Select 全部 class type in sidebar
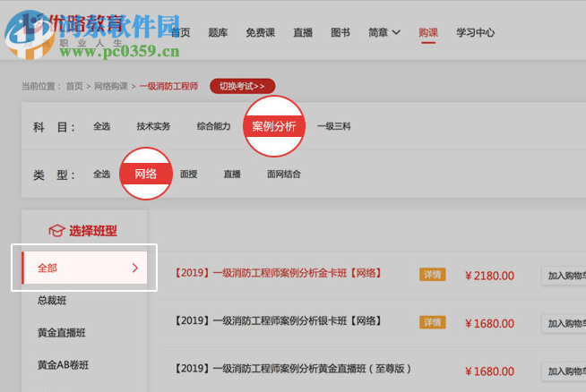This screenshot has height=392, width=586. click(84, 268)
